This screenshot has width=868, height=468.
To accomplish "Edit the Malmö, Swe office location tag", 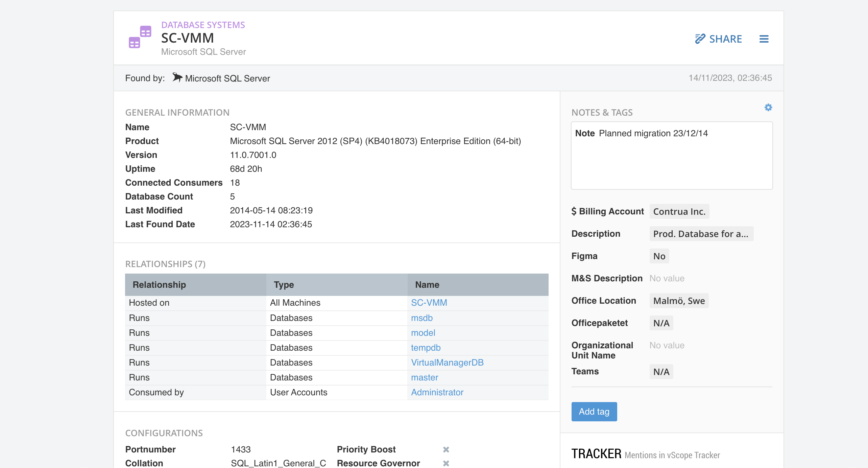I will tap(679, 301).
